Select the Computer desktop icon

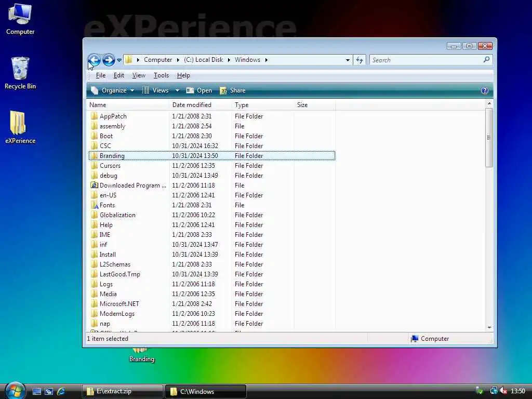click(x=20, y=20)
